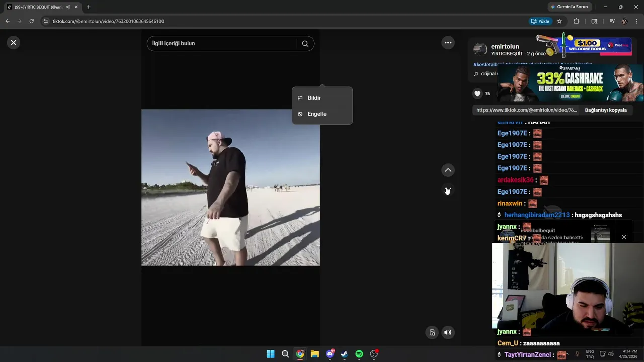644x362 pixels.
Task: Open Chrome profile avatar
Action: [624, 21]
